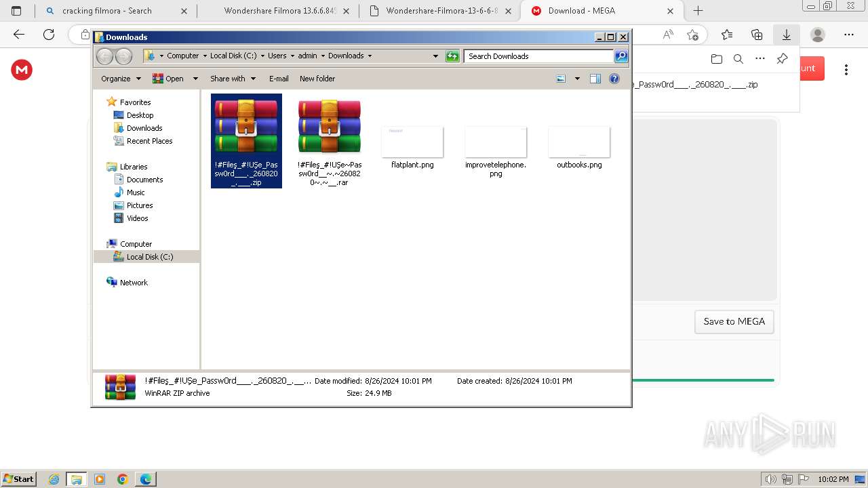
Task: Open a new browser tab
Action: click(x=698, y=11)
